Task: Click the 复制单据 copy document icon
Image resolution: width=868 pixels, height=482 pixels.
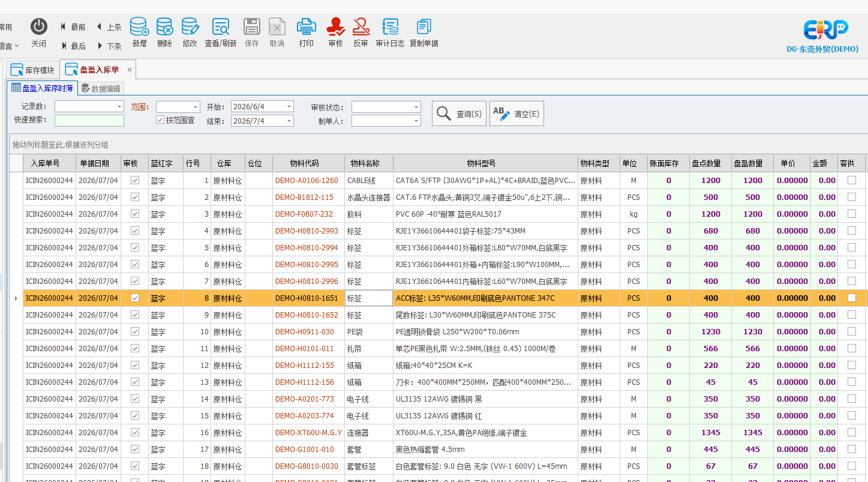Action: pos(424,26)
